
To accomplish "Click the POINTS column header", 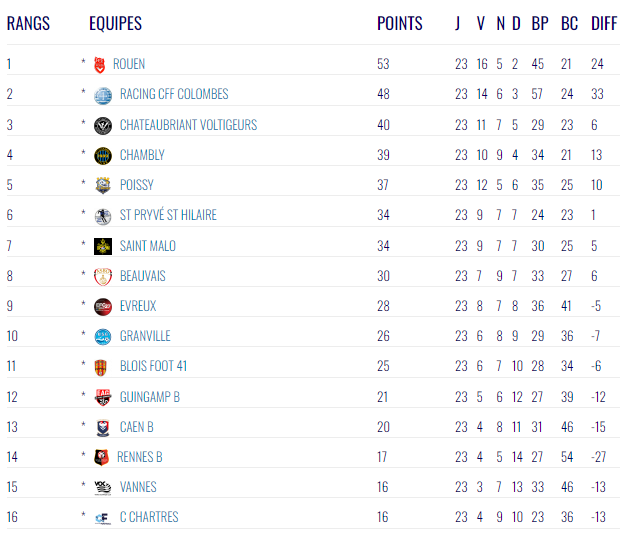I will [400, 23].
